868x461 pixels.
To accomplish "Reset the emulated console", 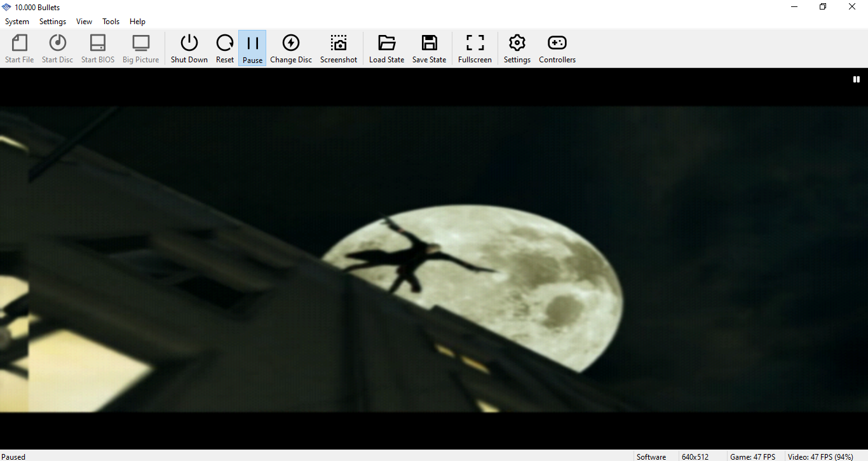I will (x=225, y=48).
